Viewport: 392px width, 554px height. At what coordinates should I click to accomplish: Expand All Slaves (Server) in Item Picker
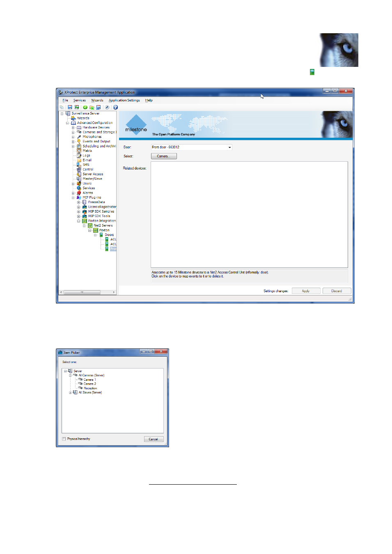(x=70, y=393)
